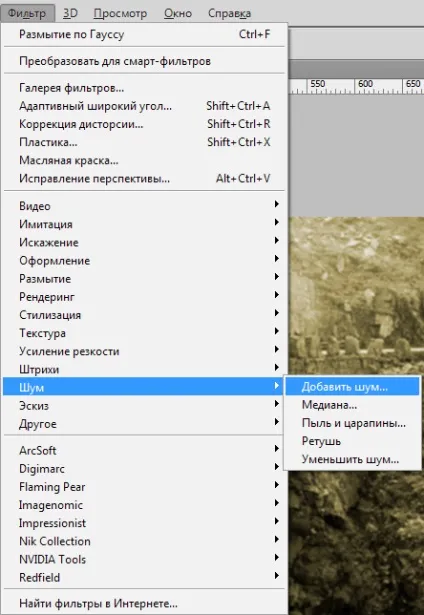Viewport: 424px width, 615px height.
Task: Open the 3D menu
Action: pos(71,13)
